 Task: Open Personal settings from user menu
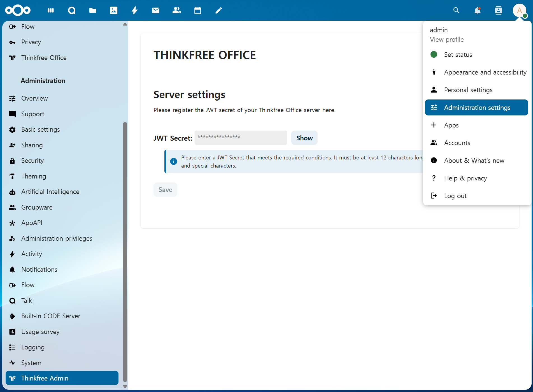476,90
